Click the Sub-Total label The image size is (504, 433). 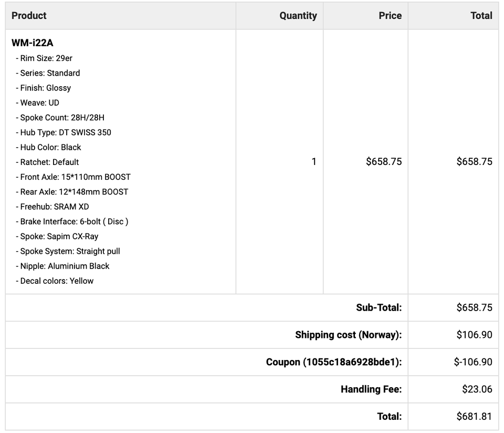(379, 308)
